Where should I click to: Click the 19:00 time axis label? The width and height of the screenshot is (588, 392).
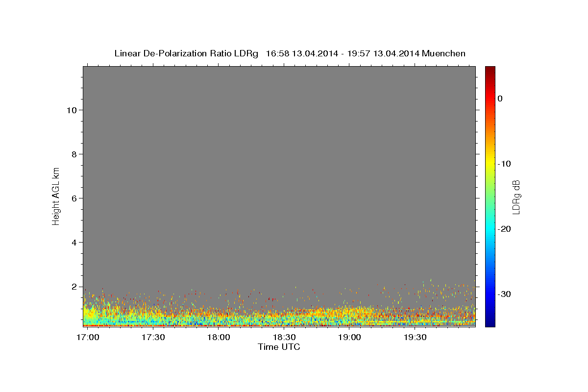coord(349,338)
